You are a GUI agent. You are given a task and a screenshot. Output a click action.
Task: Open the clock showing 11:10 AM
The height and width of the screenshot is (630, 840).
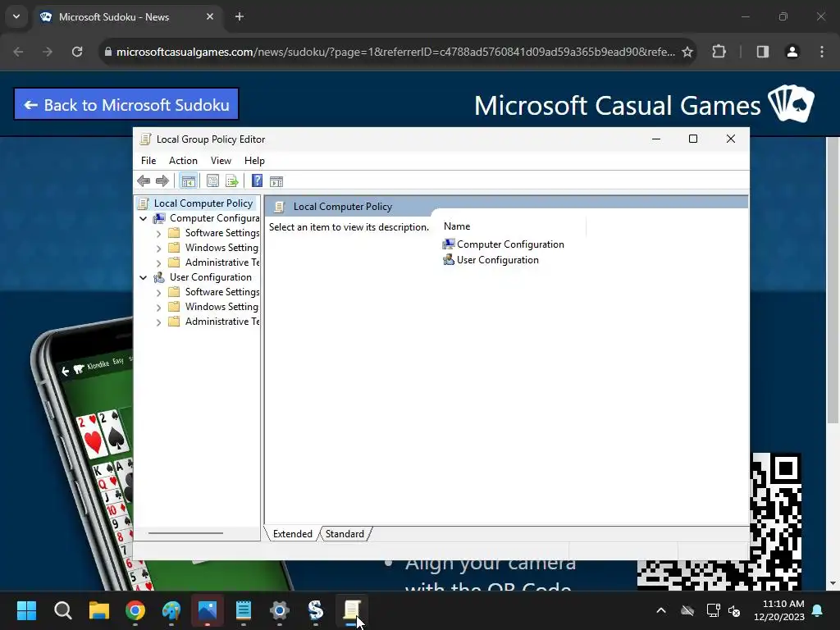[779, 610]
